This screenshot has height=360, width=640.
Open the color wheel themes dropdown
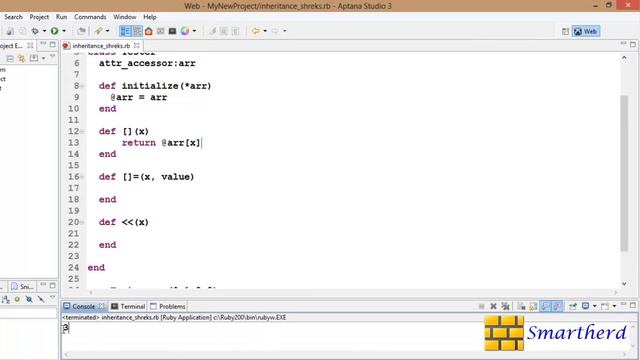coord(194,31)
